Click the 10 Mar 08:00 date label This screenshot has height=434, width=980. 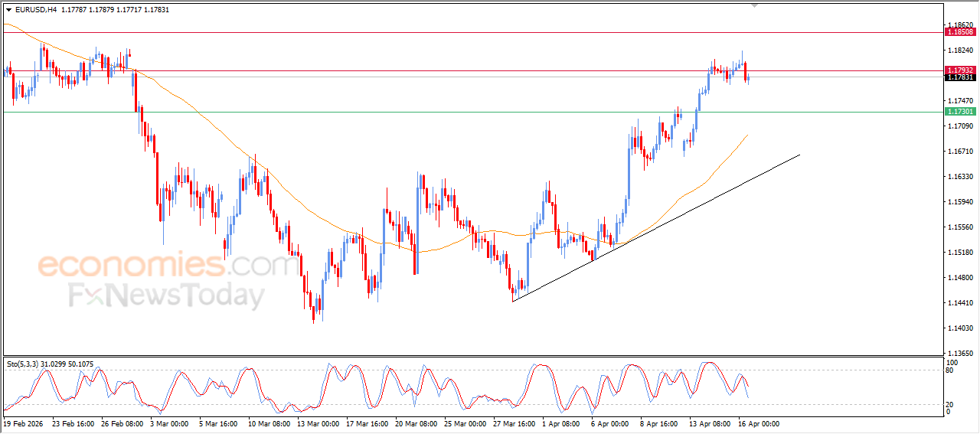coord(268,423)
